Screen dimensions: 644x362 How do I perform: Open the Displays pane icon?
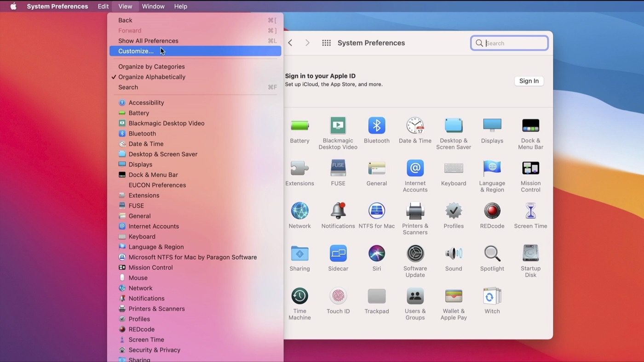point(492,125)
